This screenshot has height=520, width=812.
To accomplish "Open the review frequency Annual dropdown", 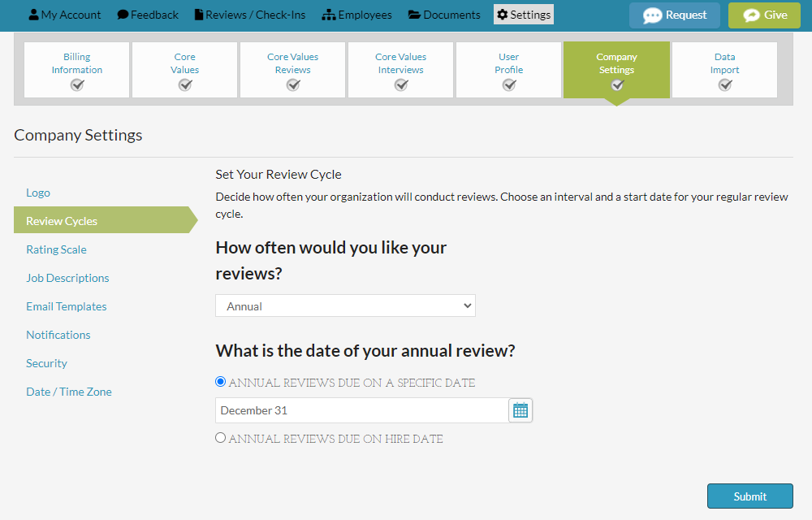I will tap(345, 305).
